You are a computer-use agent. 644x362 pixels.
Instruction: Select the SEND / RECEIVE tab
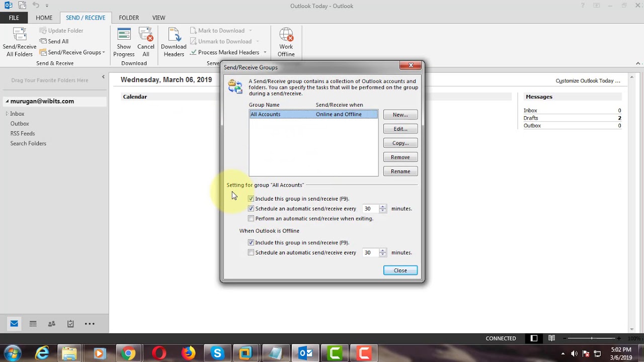tap(86, 18)
